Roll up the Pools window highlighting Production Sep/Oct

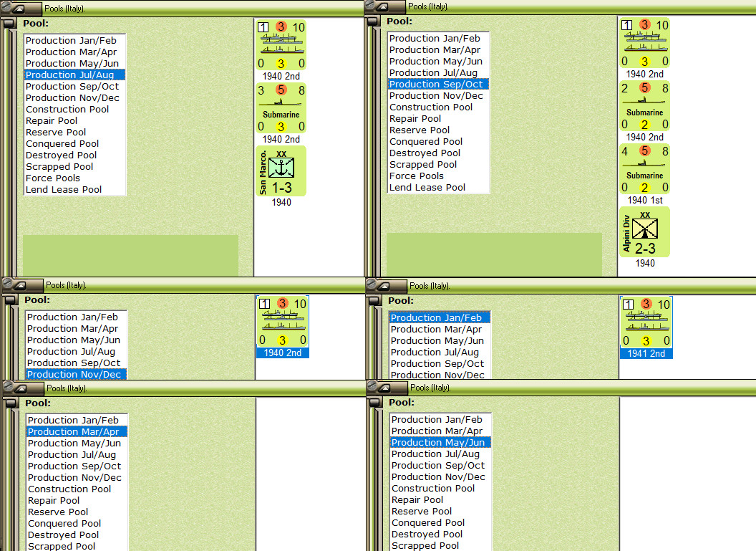coord(382,6)
